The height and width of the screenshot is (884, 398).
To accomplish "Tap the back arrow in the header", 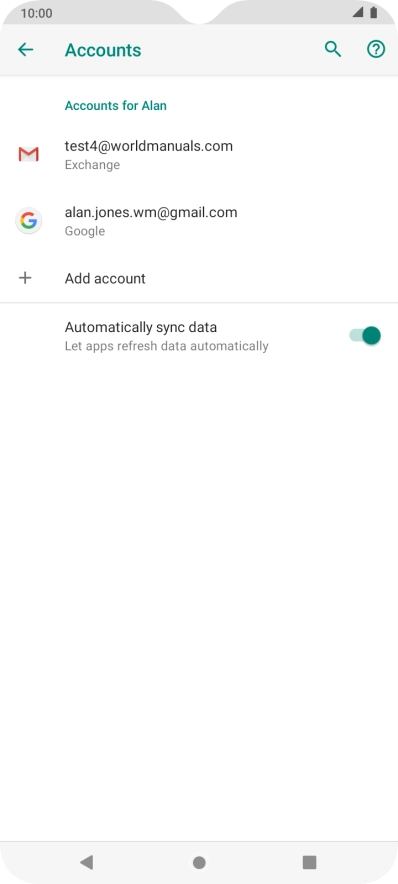I will pyautogui.click(x=25, y=50).
